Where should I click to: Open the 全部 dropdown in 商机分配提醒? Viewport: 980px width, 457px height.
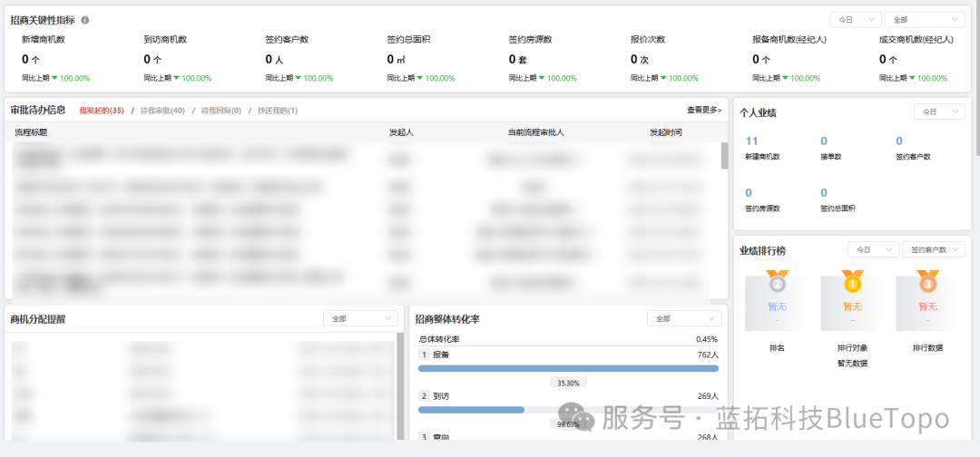360,318
